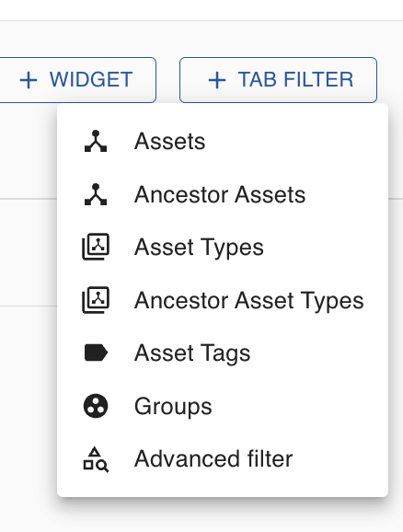Click the Asset Types stacked-image icon
The height and width of the screenshot is (532, 403).
[96, 247]
